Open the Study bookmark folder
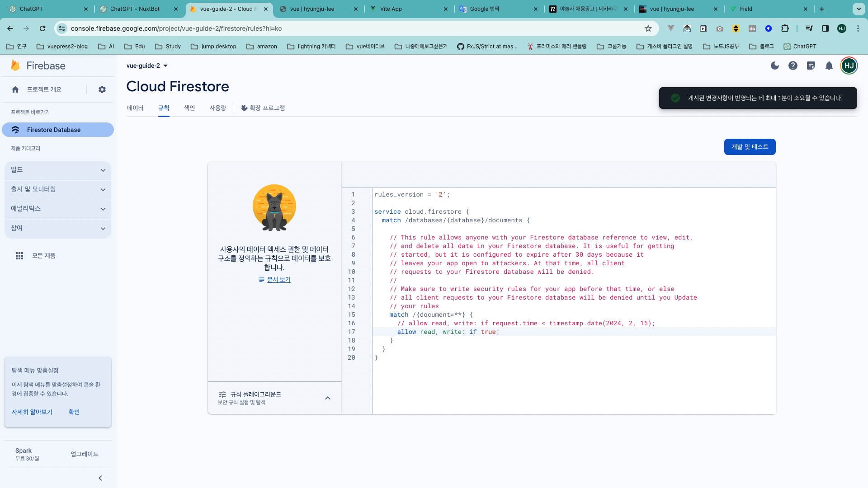The image size is (868, 488). click(x=168, y=47)
